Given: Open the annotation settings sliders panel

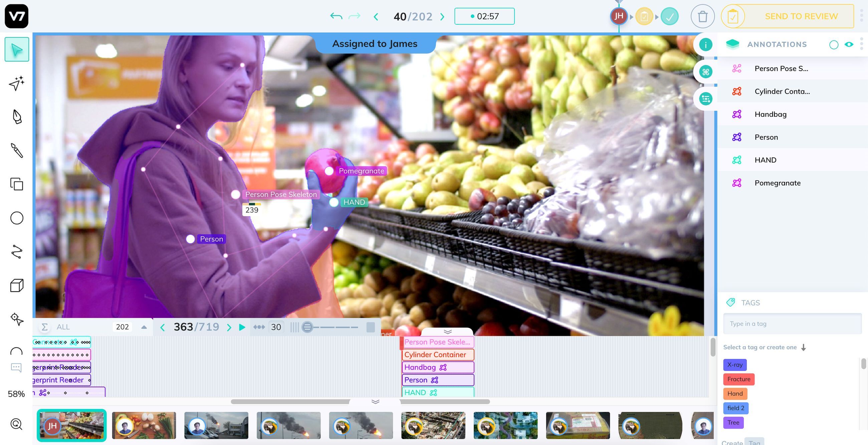Looking at the screenshot, I should pyautogui.click(x=706, y=98).
